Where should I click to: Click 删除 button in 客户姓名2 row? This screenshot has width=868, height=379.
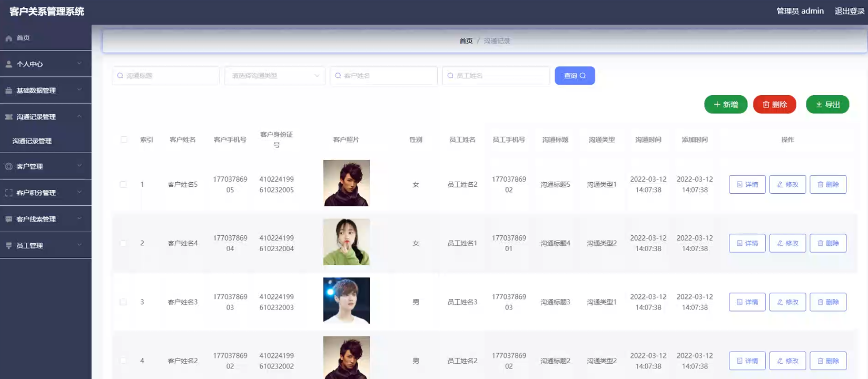pyautogui.click(x=828, y=361)
